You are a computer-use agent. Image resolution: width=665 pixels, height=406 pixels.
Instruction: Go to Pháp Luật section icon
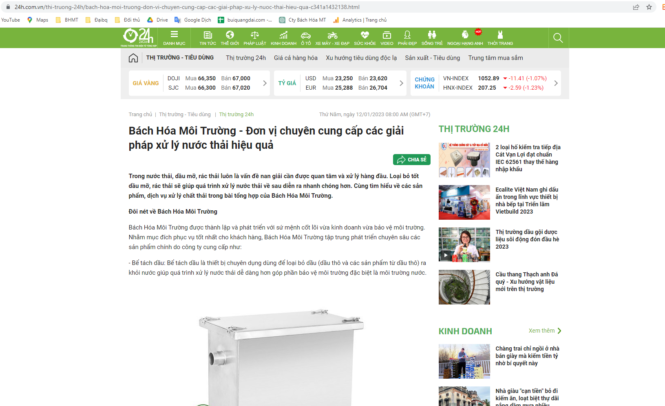[x=255, y=37]
